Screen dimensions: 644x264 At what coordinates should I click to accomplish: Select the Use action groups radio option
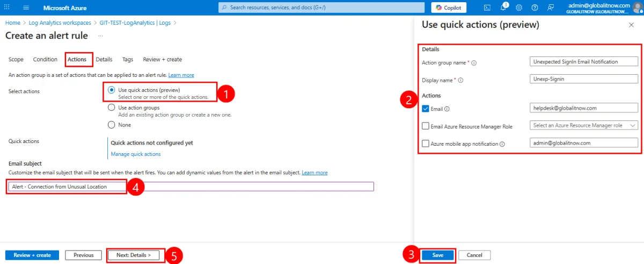pyautogui.click(x=112, y=108)
